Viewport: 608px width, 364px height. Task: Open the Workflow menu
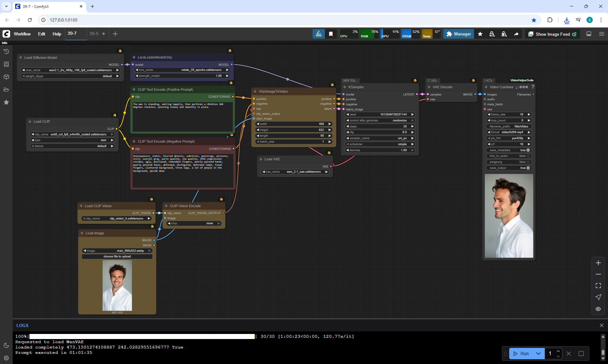pos(22,34)
